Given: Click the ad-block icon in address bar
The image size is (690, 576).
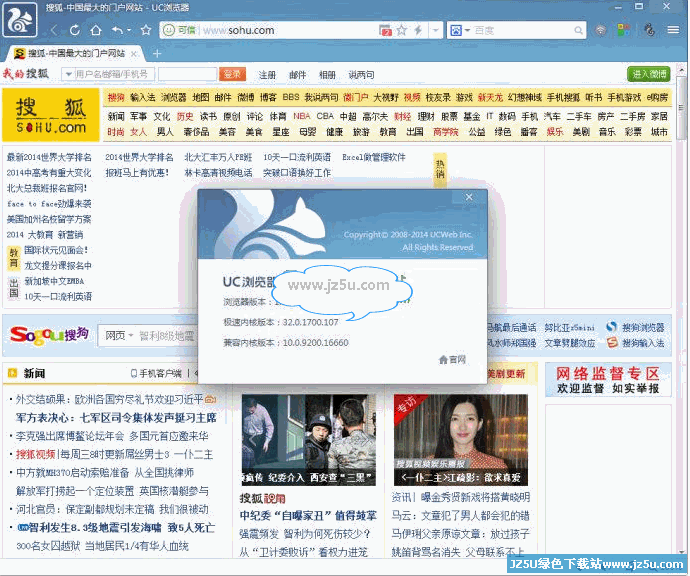Looking at the screenshot, I should click(x=385, y=30).
